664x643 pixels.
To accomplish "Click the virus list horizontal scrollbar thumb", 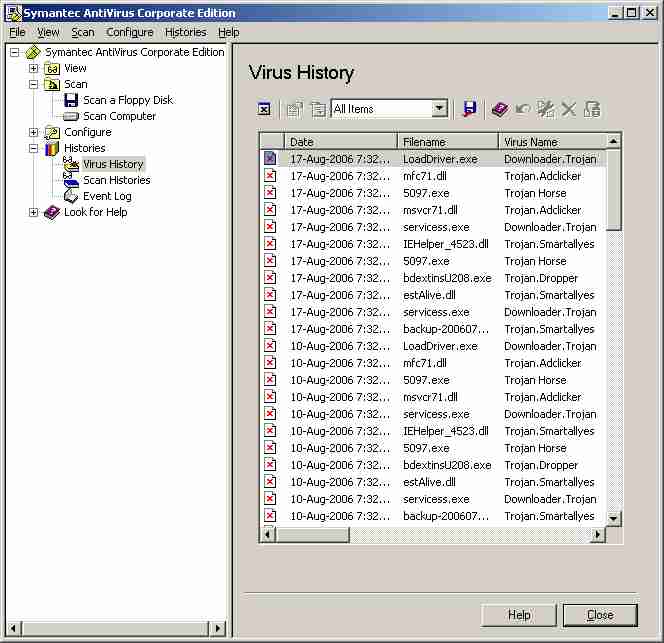I will [x=313, y=535].
